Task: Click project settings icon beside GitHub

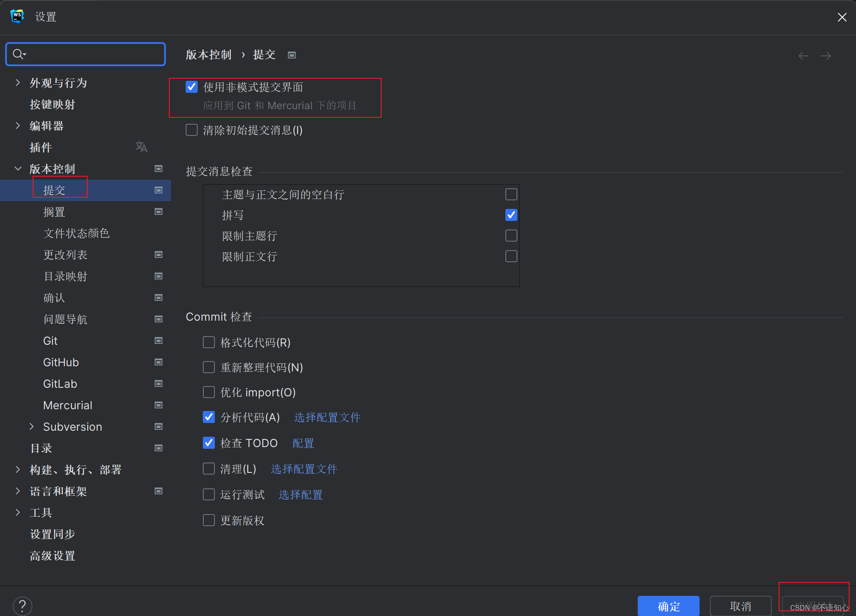Action: tap(159, 362)
